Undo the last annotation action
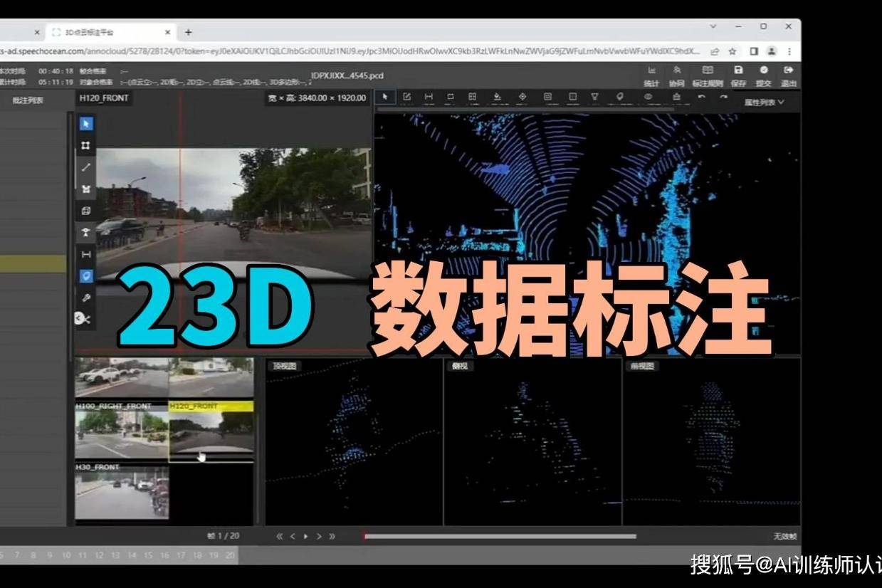Viewport: 882px width, 588px height. pos(701,96)
